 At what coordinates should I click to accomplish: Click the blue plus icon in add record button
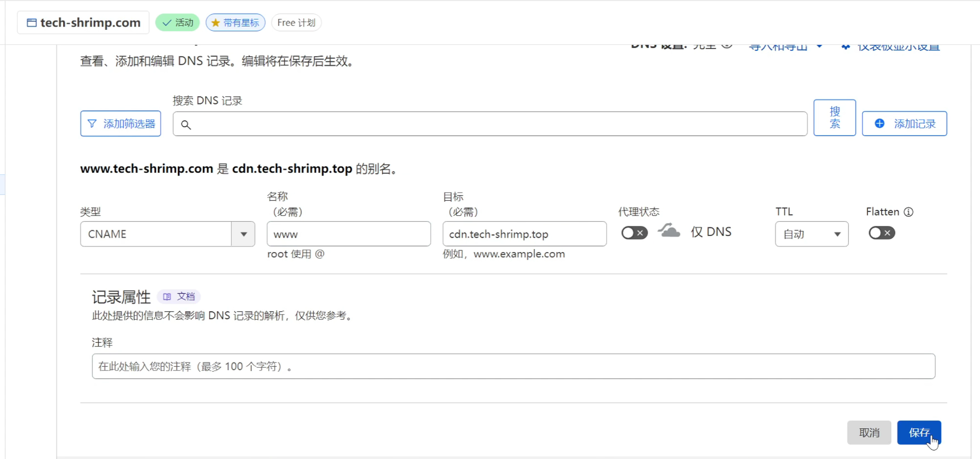pyautogui.click(x=879, y=124)
